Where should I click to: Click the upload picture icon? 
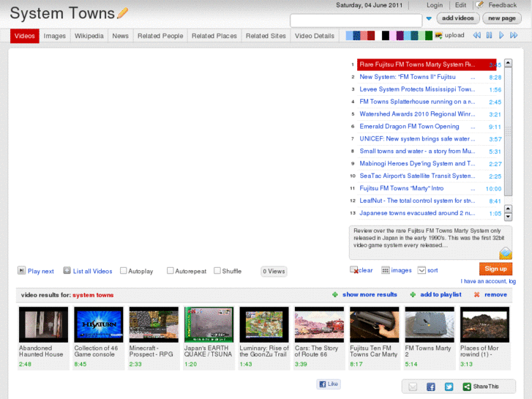tap(438, 35)
